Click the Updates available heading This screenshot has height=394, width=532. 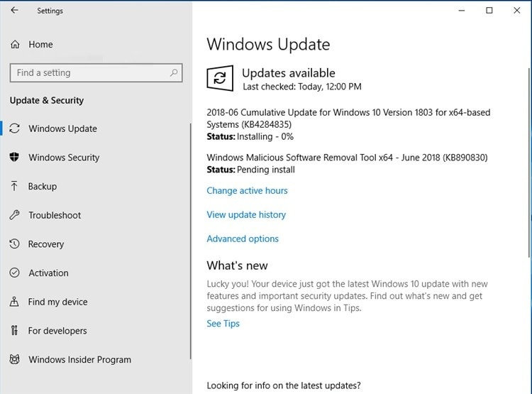[289, 73]
